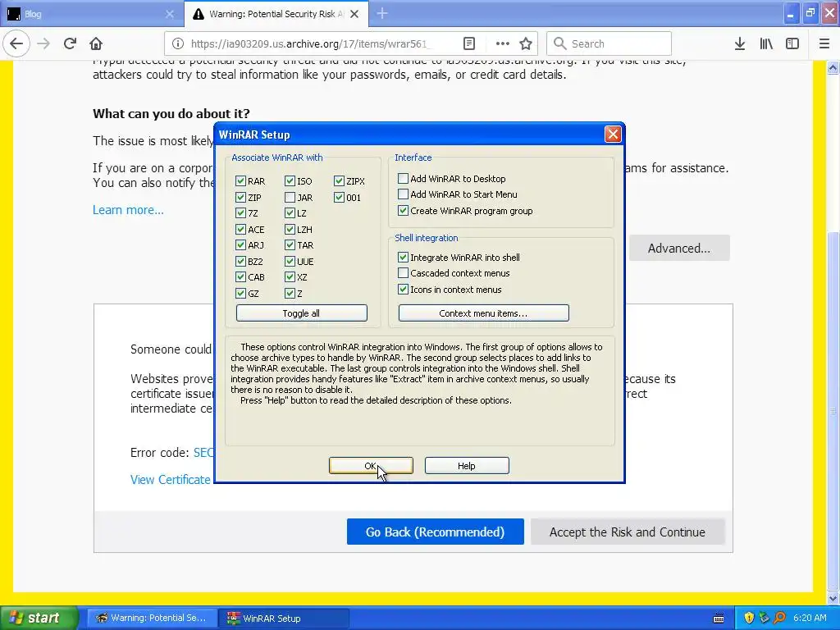
Task: Open Help in WinRAR Setup
Action: click(467, 466)
